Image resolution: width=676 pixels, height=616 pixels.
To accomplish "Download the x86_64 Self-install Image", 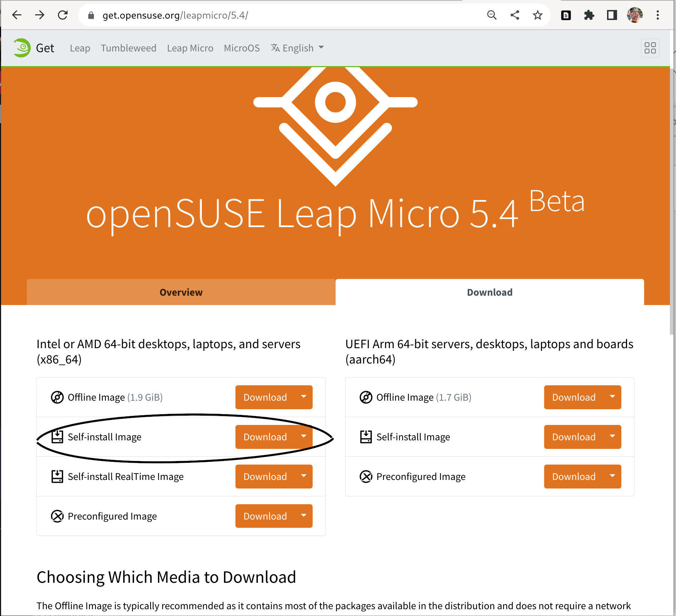I will (x=265, y=437).
